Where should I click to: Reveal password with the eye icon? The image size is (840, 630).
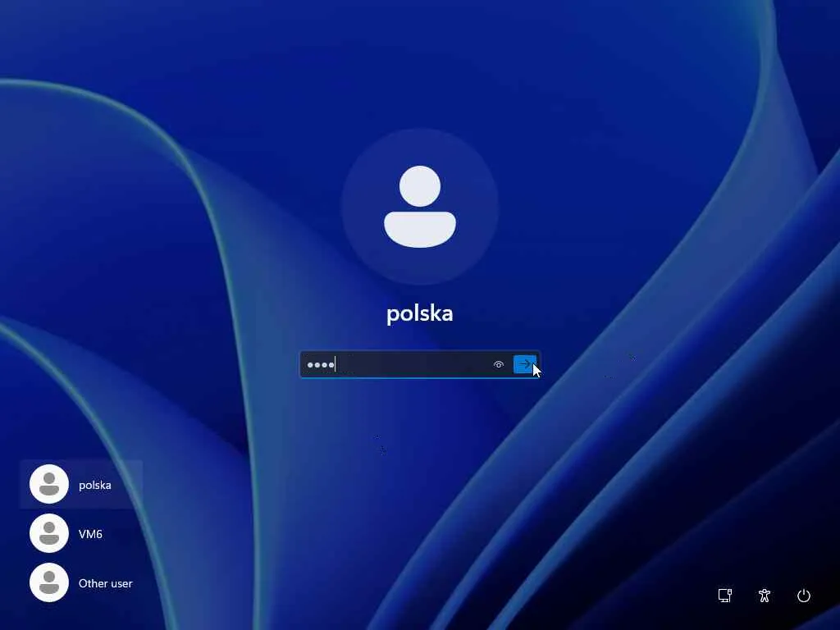coord(498,365)
